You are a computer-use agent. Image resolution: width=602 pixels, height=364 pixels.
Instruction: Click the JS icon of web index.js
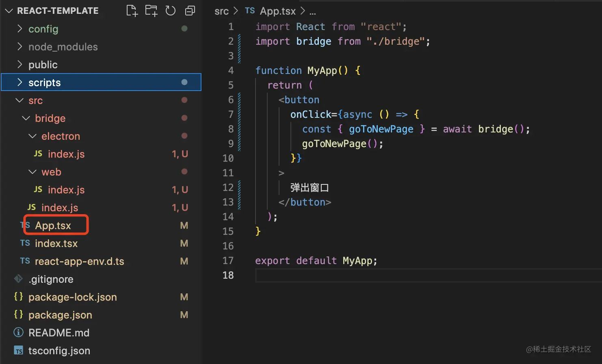point(38,189)
